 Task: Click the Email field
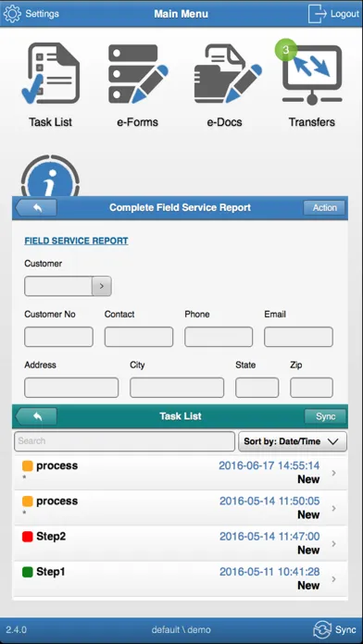298,337
